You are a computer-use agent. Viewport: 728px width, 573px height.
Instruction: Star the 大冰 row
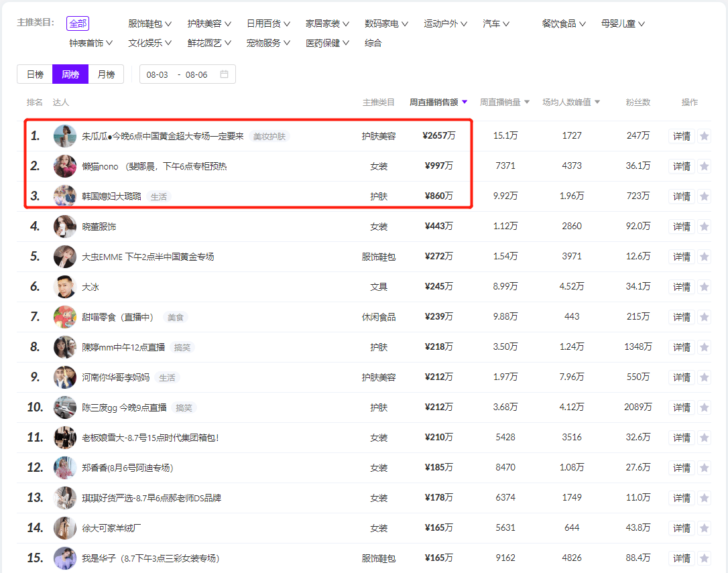coord(704,287)
